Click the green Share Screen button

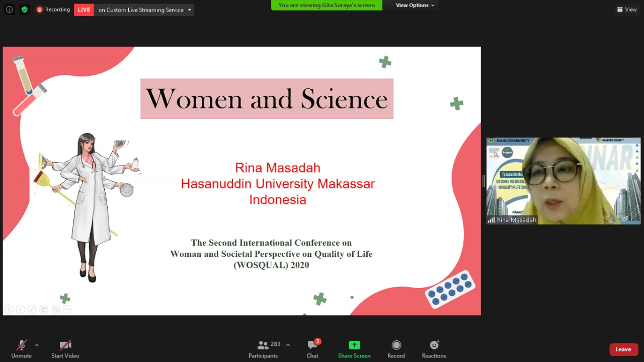coord(354,349)
